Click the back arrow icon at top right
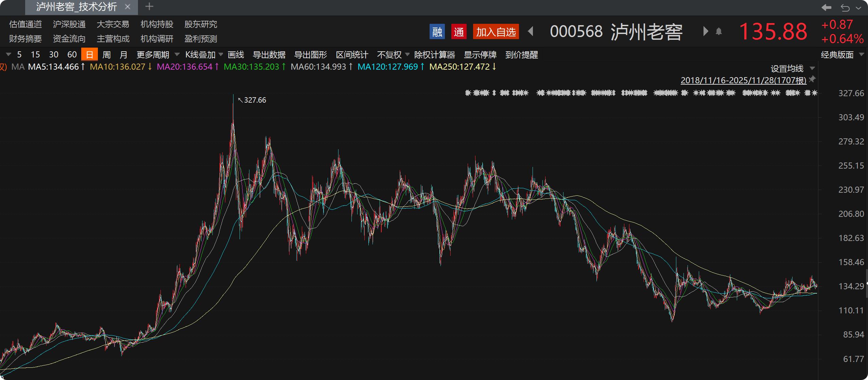868x380 pixels. pos(826,7)
